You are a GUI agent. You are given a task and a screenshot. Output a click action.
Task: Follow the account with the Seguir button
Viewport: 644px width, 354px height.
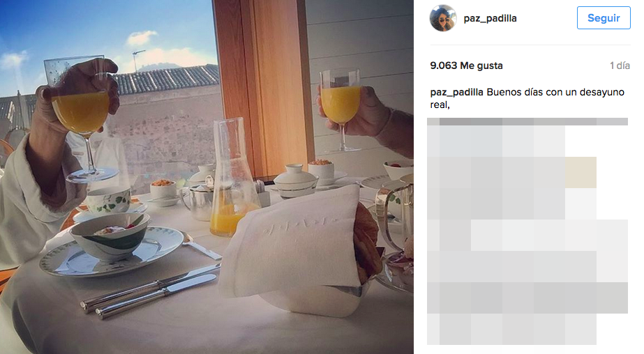pos(604,17)
